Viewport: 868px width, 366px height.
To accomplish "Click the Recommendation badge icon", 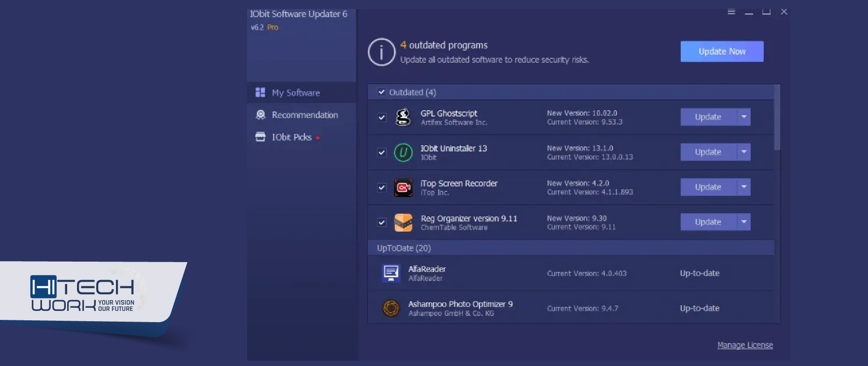I will pyautogui.click(x=261, y=115).
